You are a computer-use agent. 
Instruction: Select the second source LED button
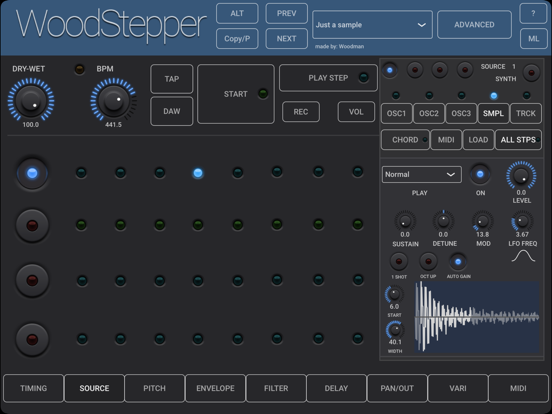(415, 70)
